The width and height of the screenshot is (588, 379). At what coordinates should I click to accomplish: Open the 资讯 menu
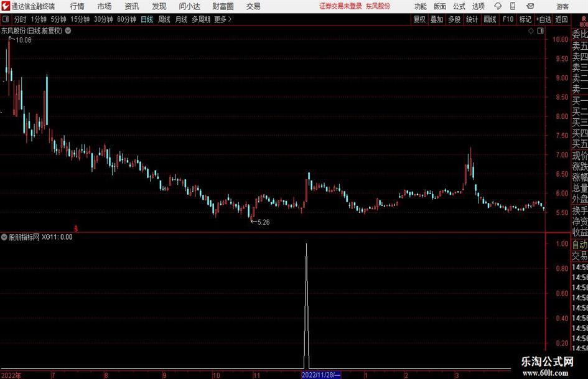(132, 6)
